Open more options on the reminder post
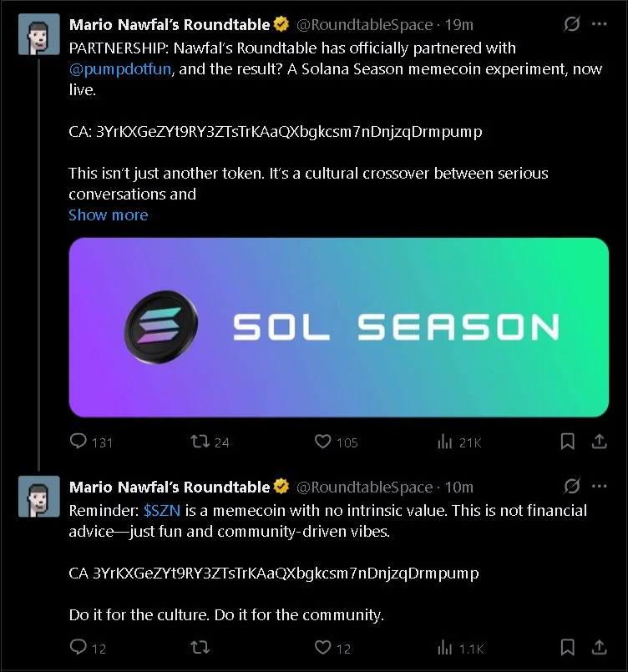628x672 pixels. [x=599, y=487]
